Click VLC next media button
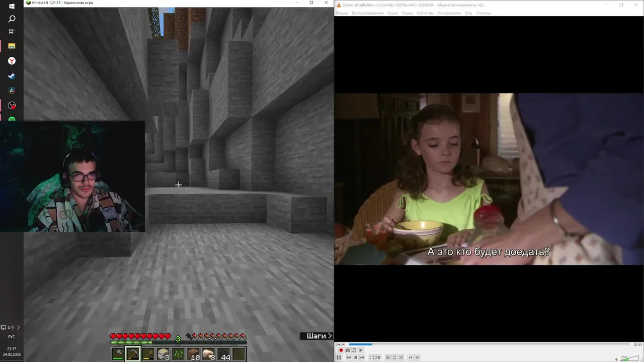This screenshot has width=644, height=362. [x=362, y=357]
